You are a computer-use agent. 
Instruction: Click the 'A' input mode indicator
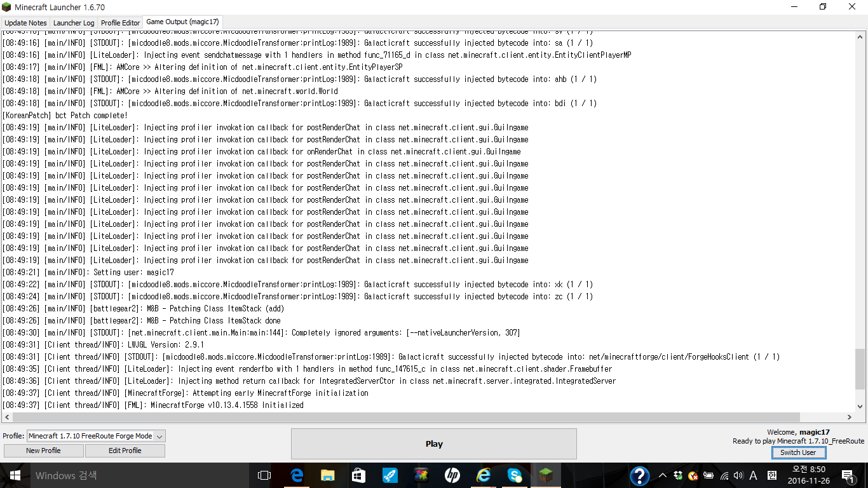[754, 475]
